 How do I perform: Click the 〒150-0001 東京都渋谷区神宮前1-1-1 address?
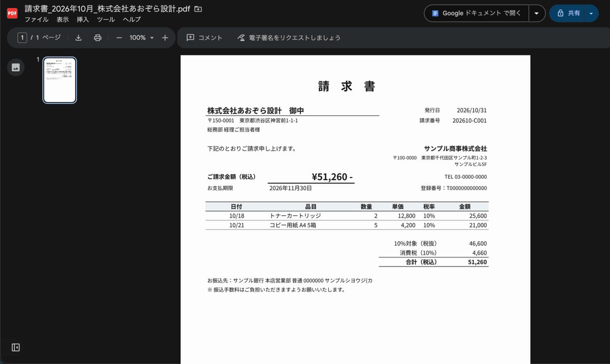253,121
